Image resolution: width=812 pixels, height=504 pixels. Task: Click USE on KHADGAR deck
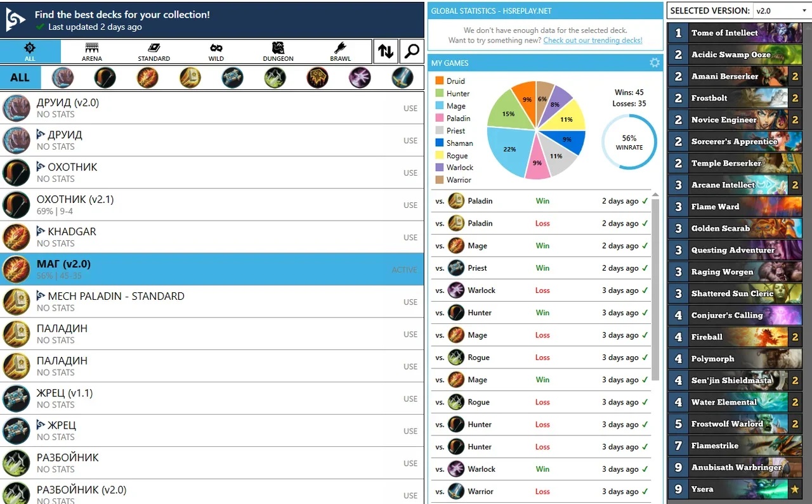click(x=410, y=238)
